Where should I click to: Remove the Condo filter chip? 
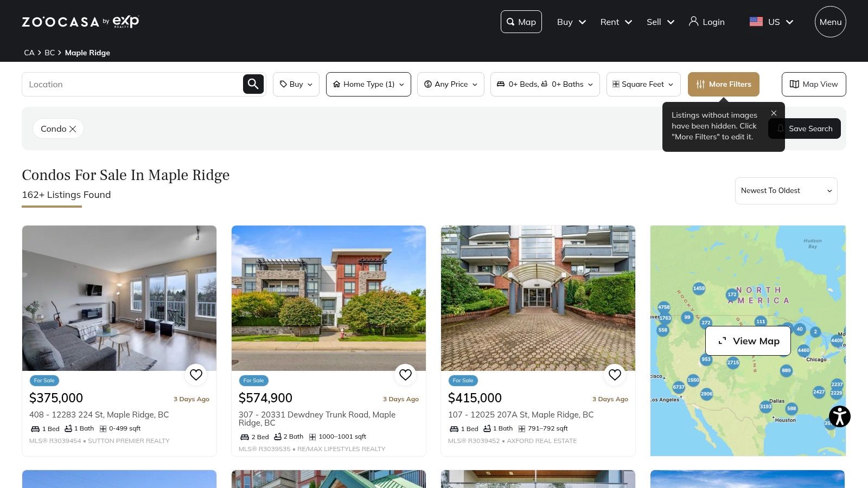click(x=73, y=129)
